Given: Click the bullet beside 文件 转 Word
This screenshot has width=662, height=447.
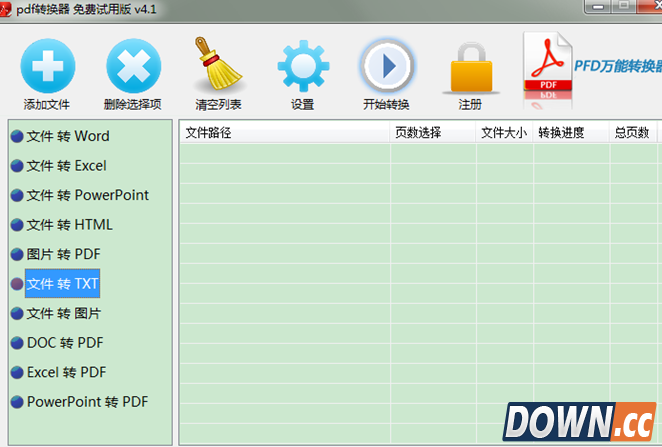Looking at the screenshot, I should pos(17,136).
